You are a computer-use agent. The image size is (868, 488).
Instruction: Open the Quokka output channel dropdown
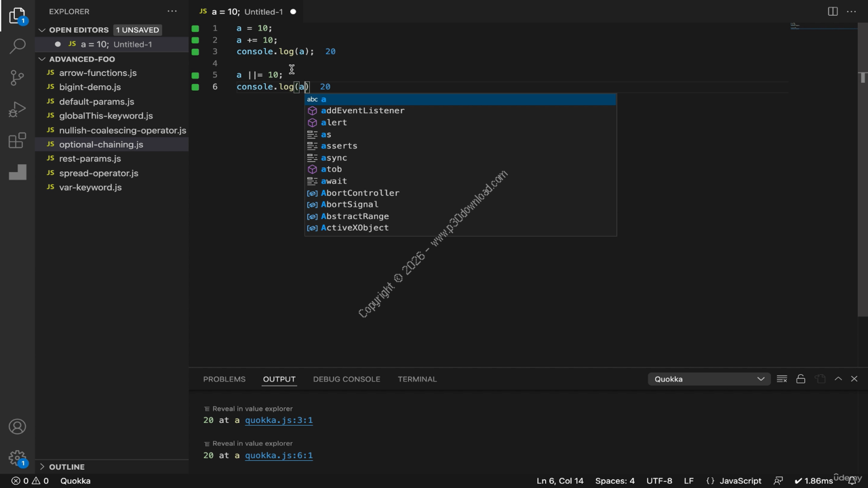click(708, 379)
